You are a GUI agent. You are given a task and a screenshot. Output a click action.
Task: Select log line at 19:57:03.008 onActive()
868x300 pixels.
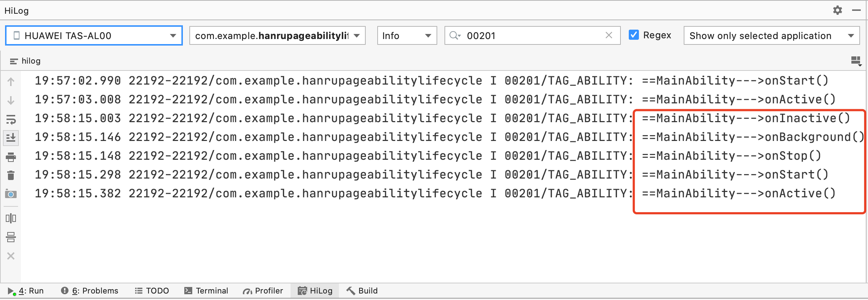click(x=435, y=99)
